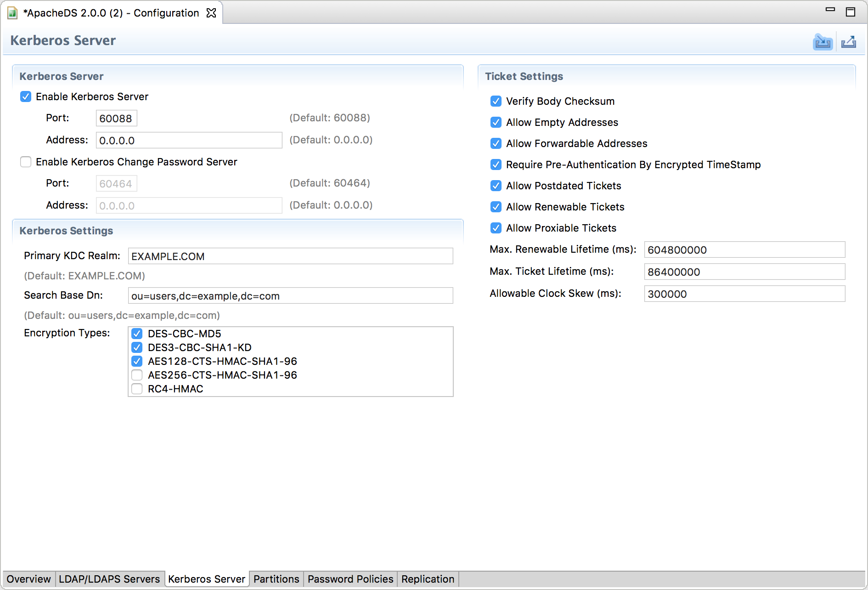This screenshot has width=868, height=590.
Task: Minimize the editor pane
Action: pos(830,10)
